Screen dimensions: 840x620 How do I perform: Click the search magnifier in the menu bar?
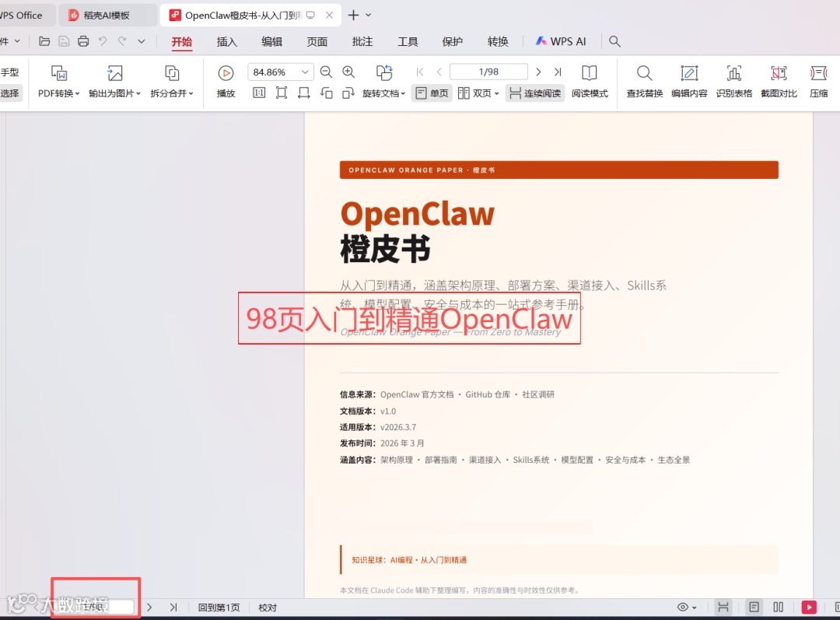[x=614, y=41]
